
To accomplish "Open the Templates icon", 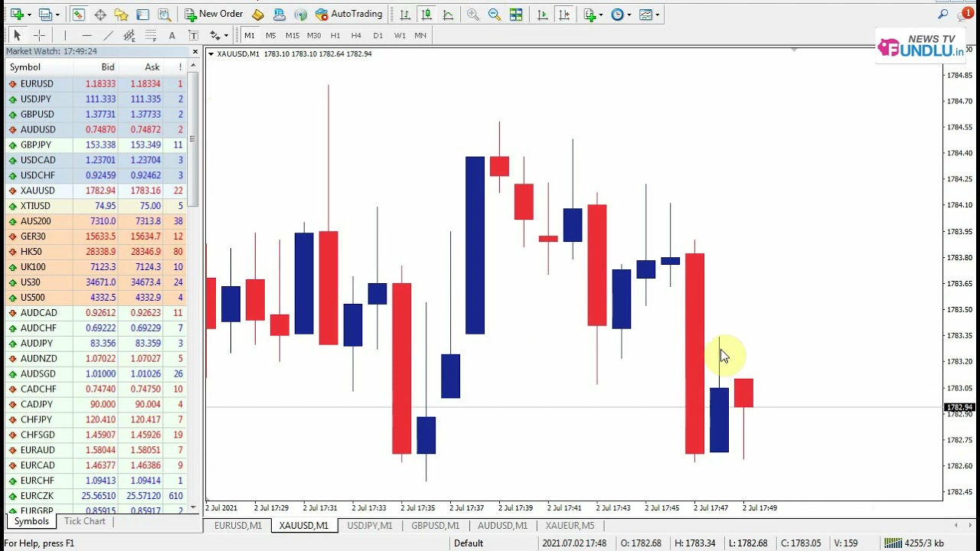I will [x=645, y=14].
